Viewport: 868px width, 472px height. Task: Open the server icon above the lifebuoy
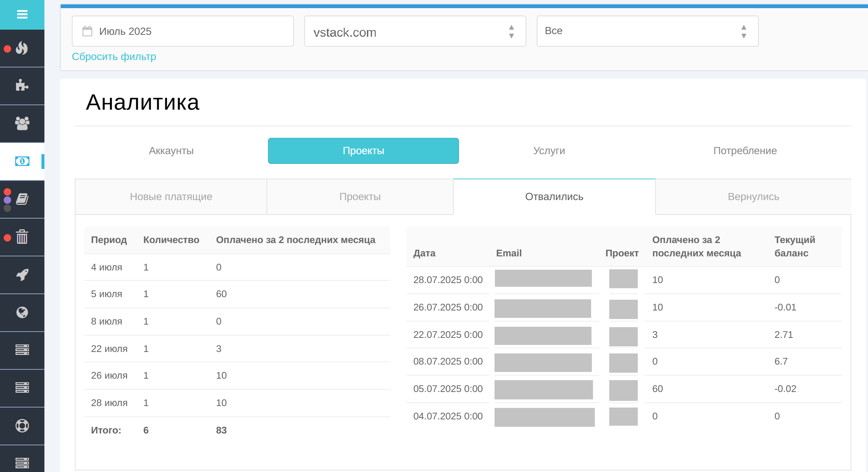(22, 388)
